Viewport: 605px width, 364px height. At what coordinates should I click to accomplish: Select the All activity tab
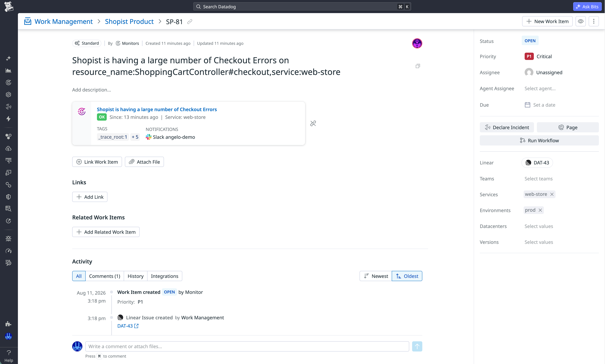pos(79,276)
